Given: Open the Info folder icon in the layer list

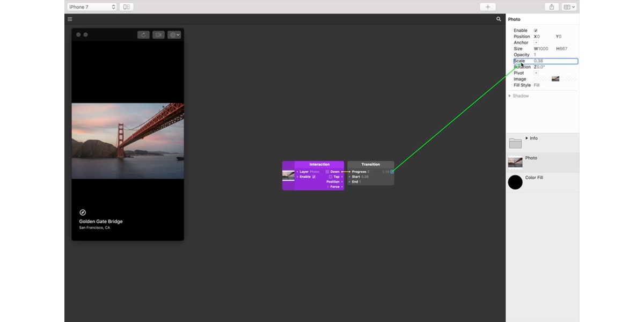Looking at the screenshot, I should pyautogui.click(x=515, y=142).
